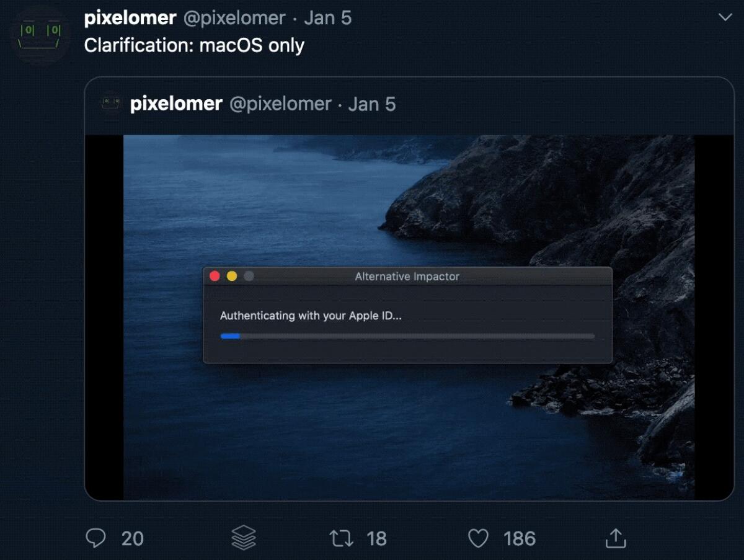Viewport: 744px width, 560px height.
Task: Close the Alternative Impactor window
Action: click(x=215, y=277)
